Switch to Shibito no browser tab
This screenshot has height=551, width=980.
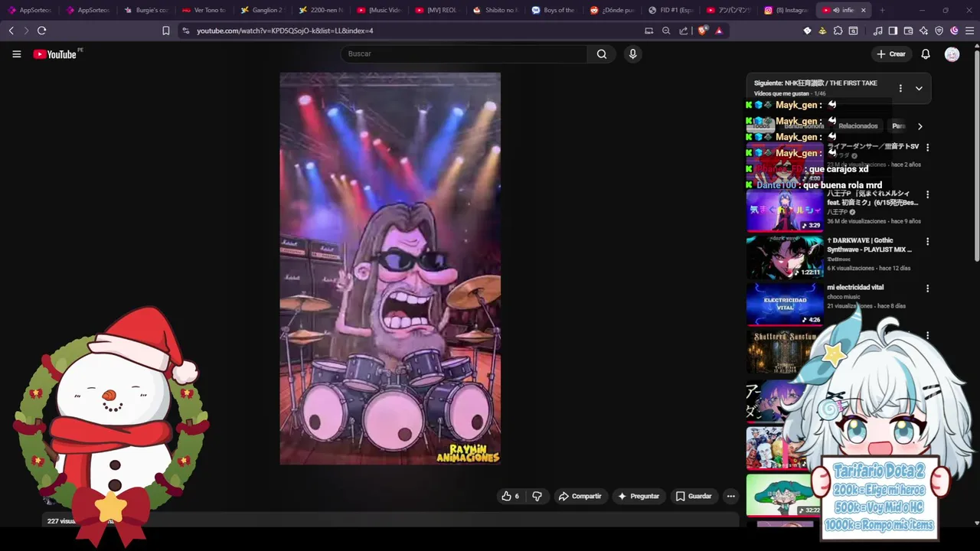point(495,10)
